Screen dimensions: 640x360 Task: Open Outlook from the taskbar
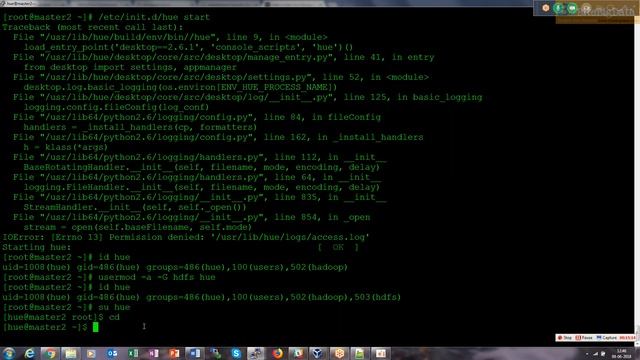pyautogui.click(x=112, y=353)
